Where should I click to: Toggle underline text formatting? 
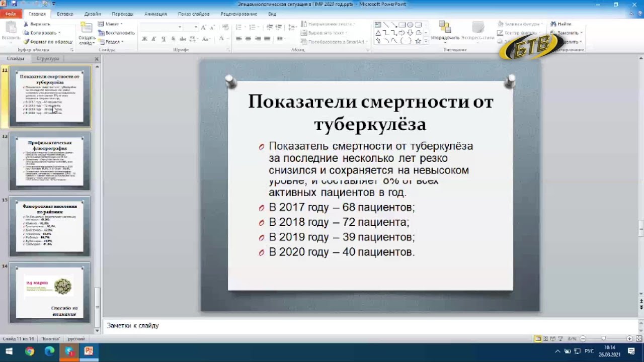click(164, 39)
